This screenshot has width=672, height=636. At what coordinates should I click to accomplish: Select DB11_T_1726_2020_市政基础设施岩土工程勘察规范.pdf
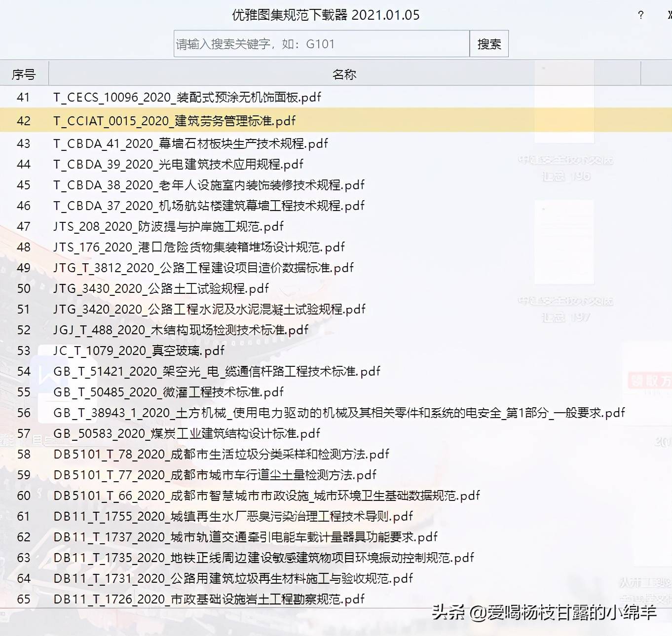[x=209, y=599]
